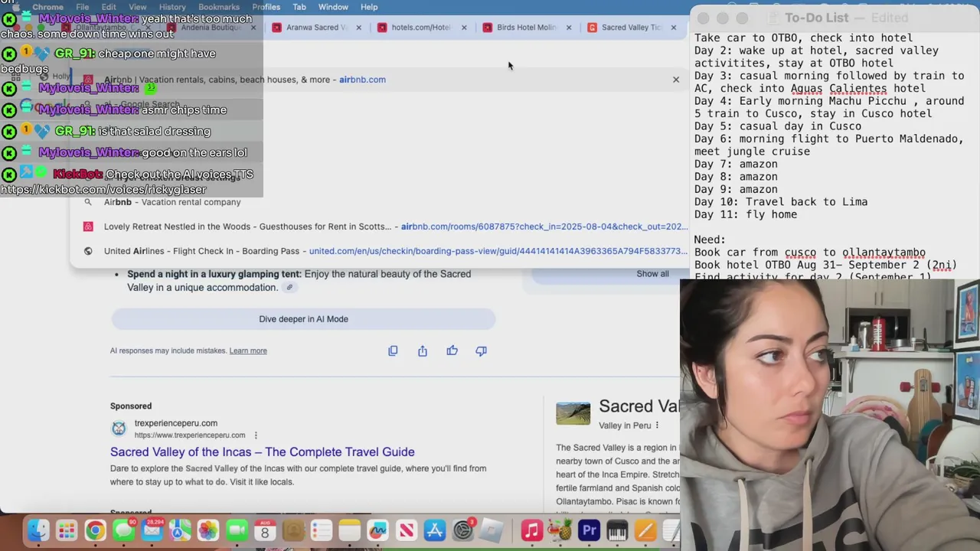
Task: Give thumbs down to AI response
Action: [481, 350]
